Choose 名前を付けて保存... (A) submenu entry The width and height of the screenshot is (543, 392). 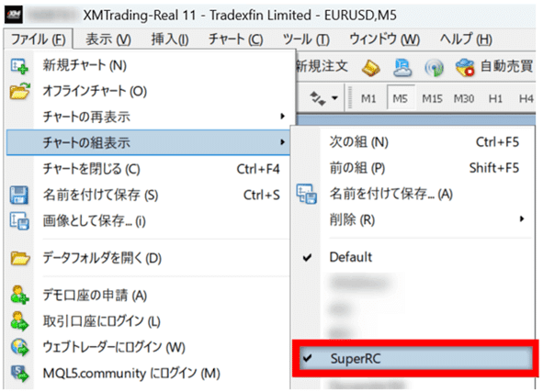click(413, 194)
